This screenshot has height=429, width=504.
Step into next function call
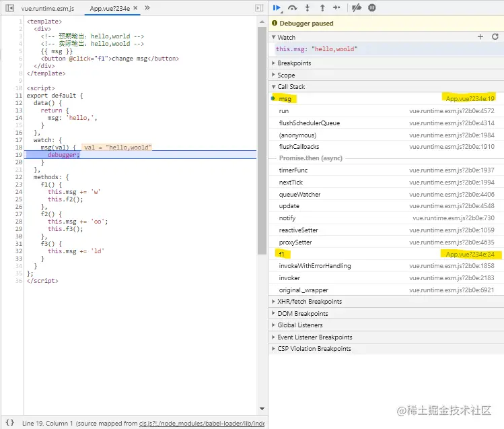pyautogui.click(x=308, y=8)
